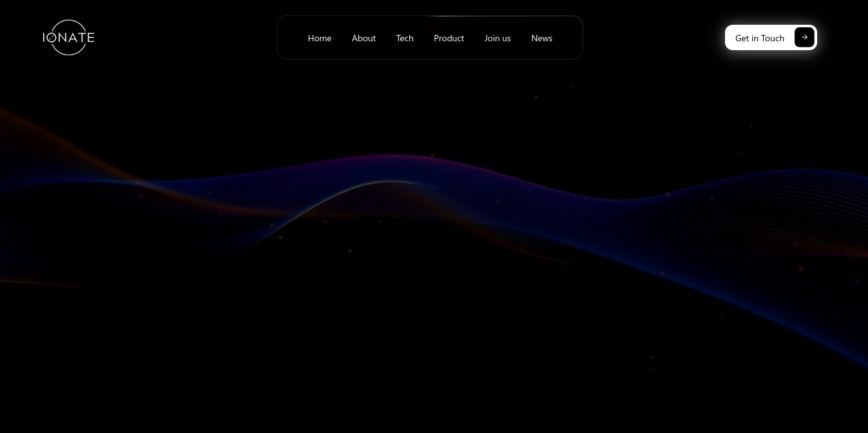Click empty space right of News inside navbar
This screenshot has height=433, width=868.
[567, 38]
